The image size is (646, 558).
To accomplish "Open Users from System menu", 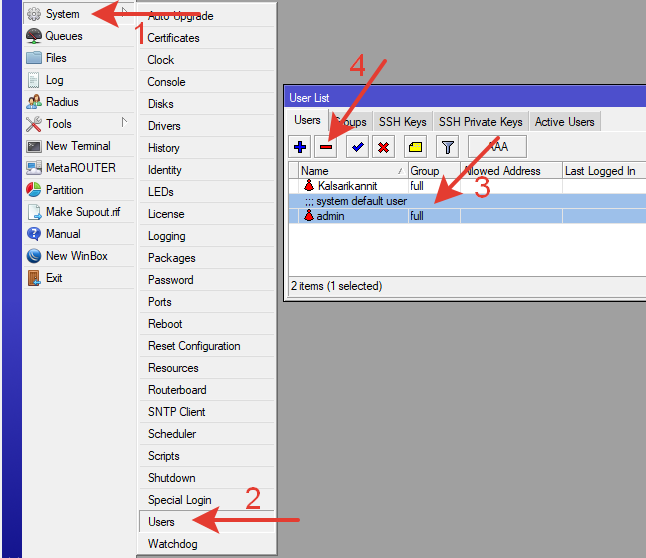I will pyautogui.click(x=207, y=522).
